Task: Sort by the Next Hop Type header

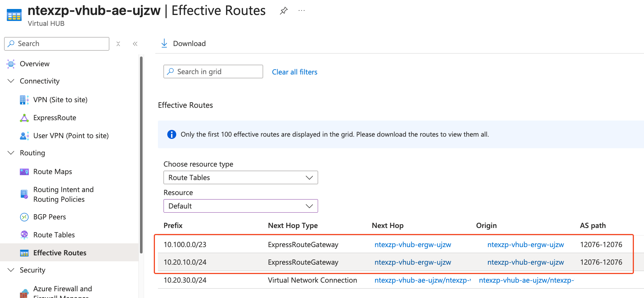Action: point(293,226)
